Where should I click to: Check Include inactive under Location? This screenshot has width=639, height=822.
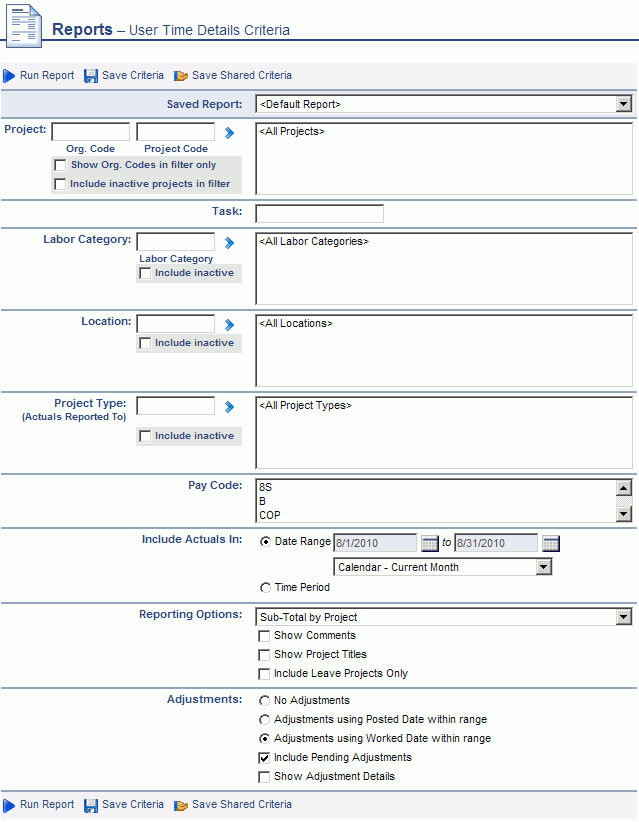pyautogui.click(x=145, y=343)
